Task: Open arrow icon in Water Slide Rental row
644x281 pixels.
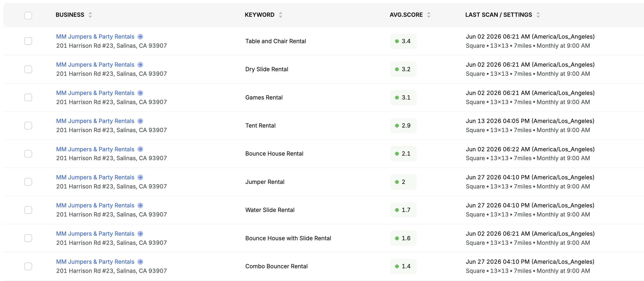Action: click(x=140, y=205)
